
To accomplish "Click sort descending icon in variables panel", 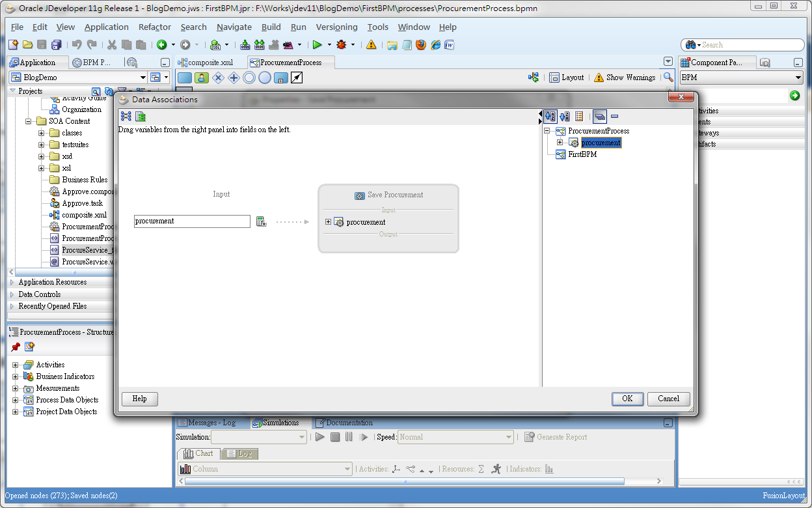I will tap(565, 117).
